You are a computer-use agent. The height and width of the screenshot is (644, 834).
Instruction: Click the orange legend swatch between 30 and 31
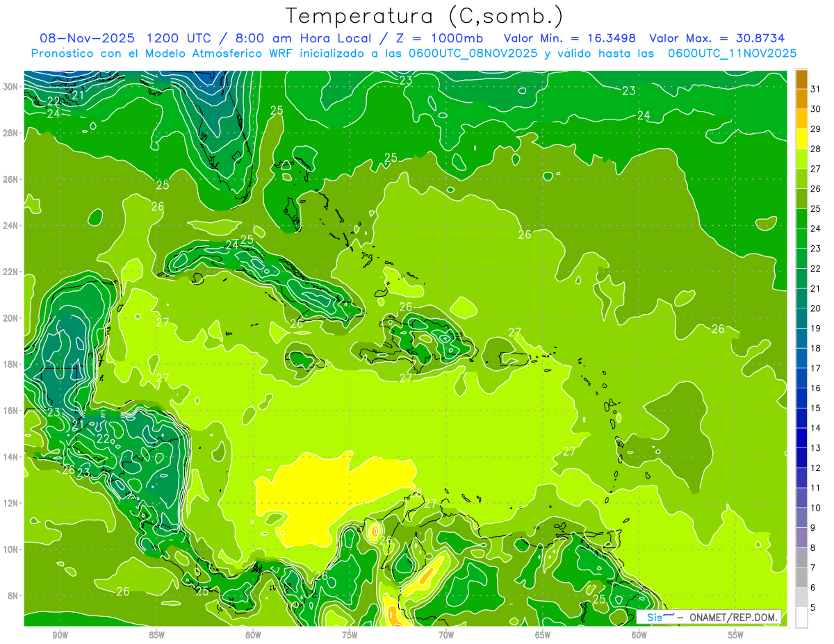click(801, 99)
